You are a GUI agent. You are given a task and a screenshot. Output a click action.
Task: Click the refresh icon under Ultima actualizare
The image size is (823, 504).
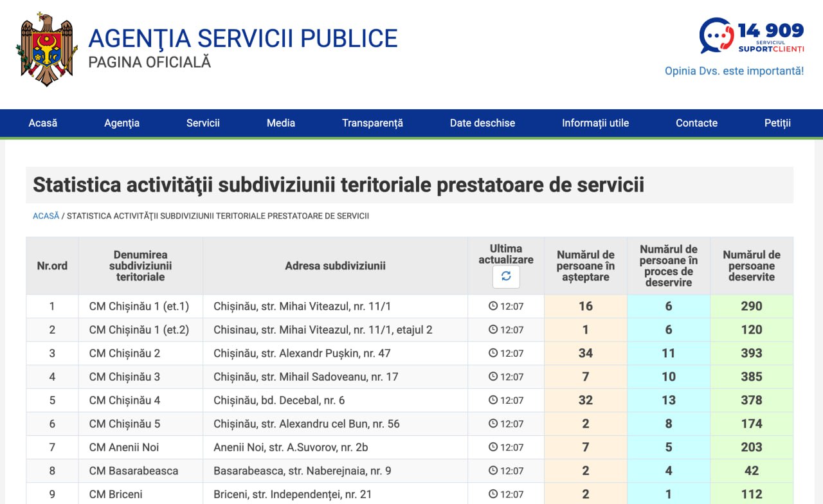[506, 276]
